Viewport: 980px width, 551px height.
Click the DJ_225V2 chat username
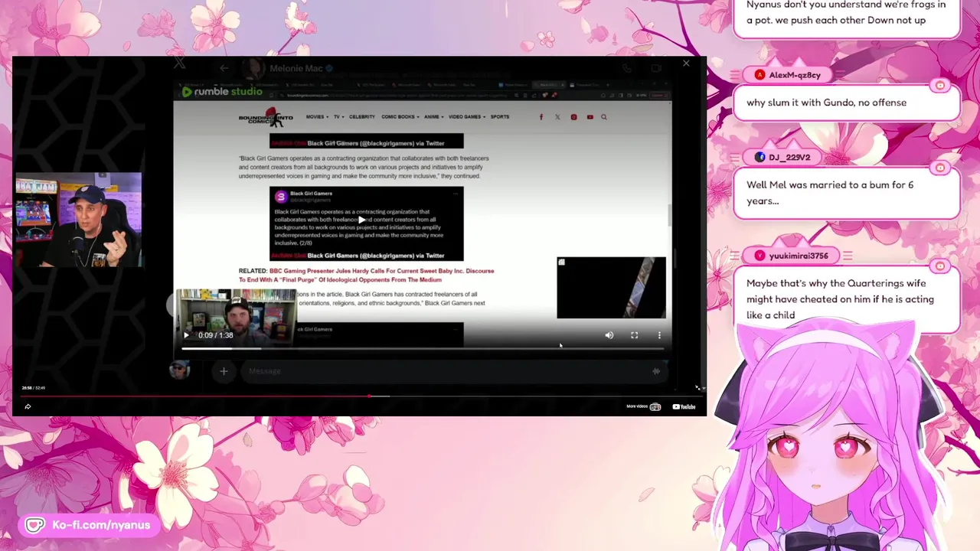click(789, 157)
